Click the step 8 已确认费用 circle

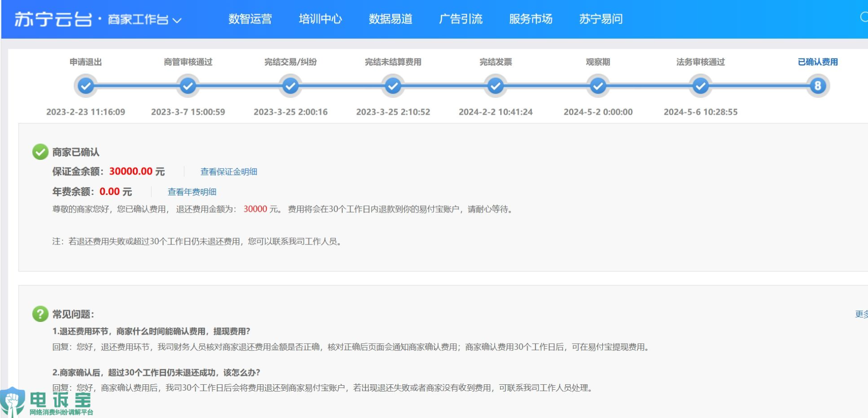pyautogui.click(x=818, y=86)
